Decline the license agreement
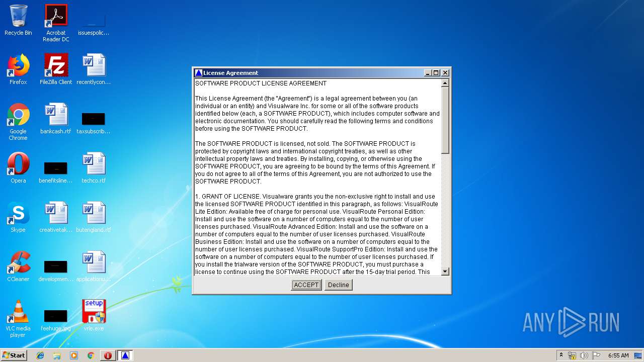Screen dimensions: 644x362 [x=338, y=285]
